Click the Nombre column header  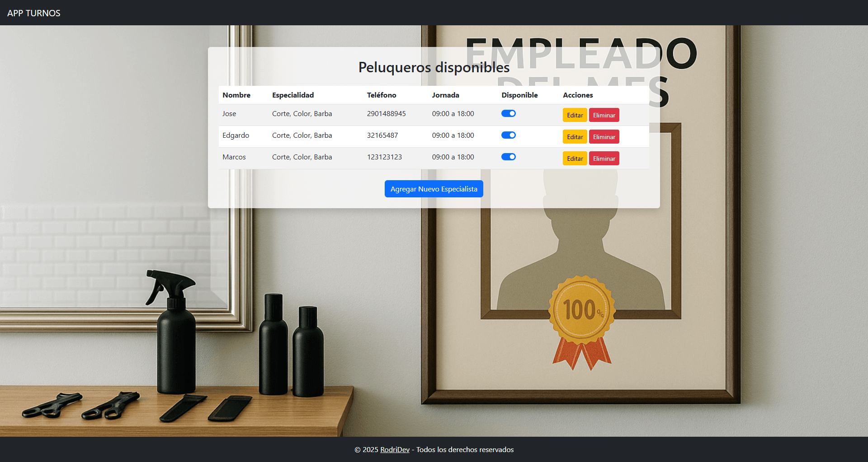(x=236, y=95)
